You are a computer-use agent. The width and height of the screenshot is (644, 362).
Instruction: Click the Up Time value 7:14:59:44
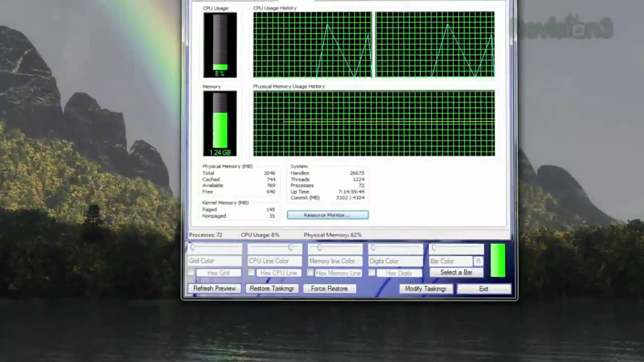[352, 192]
